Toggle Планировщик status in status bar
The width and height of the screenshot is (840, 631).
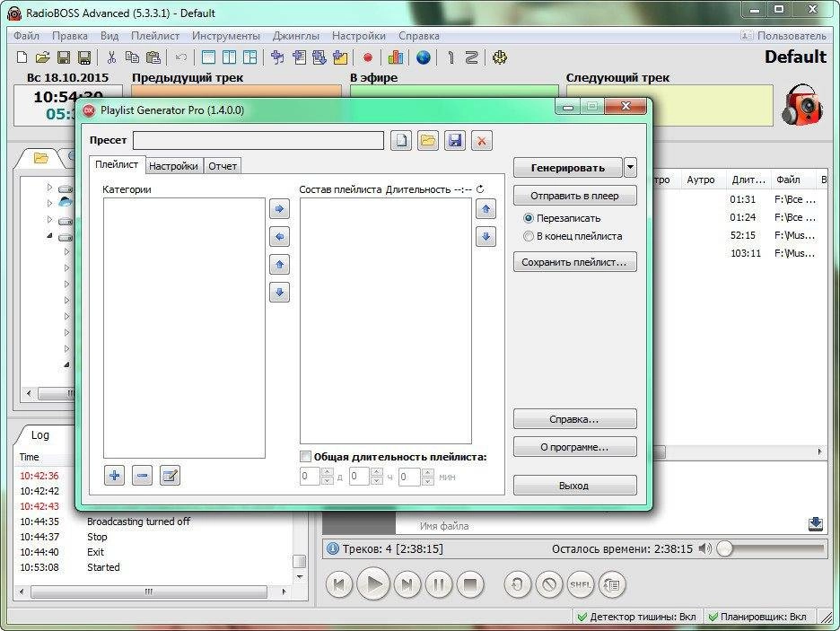click(x=757, y=617)
